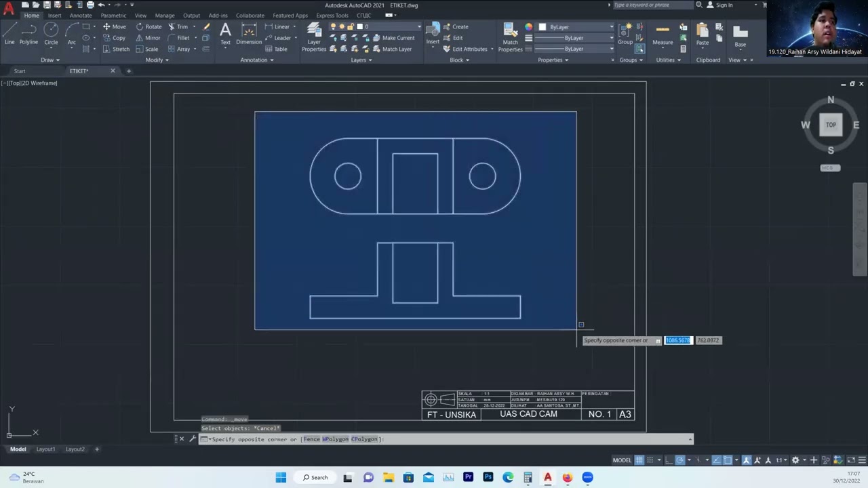Image resolution: width=868 pixels, height=488 pixels.
Task: Toggle 2D object snap in status bar
Action: pos(728,460)
